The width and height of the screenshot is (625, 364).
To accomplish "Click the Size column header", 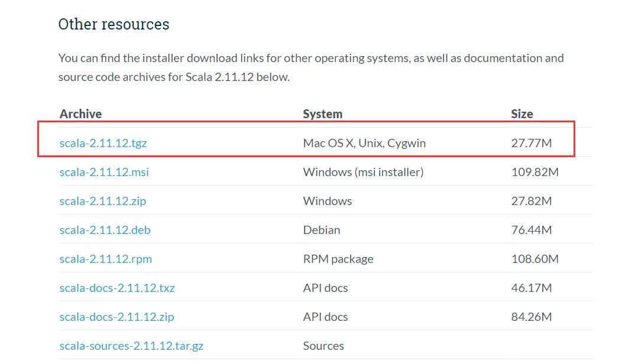I will coord(522,114).
